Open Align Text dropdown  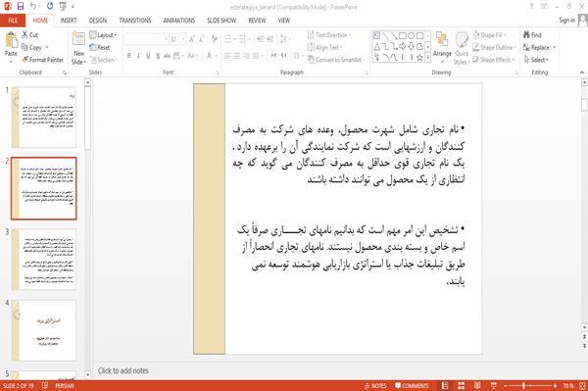pyautogui.click(x=324, y=48)
